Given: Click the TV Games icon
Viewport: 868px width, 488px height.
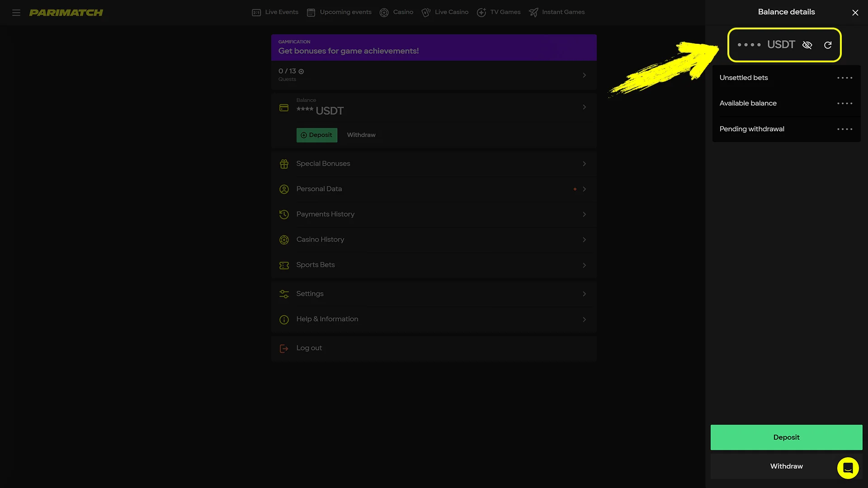Looking at the screenshot, I should [481, 13].
